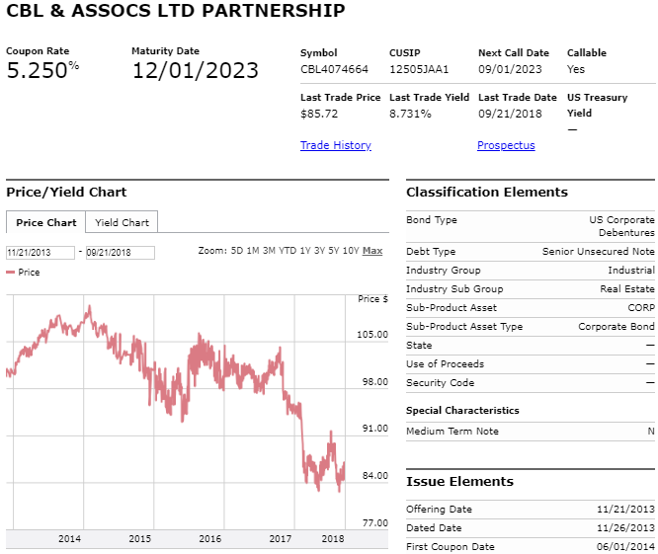This screenshot has width=658, height=554.
Task: Select the Max zoom option
Action: 372,251
